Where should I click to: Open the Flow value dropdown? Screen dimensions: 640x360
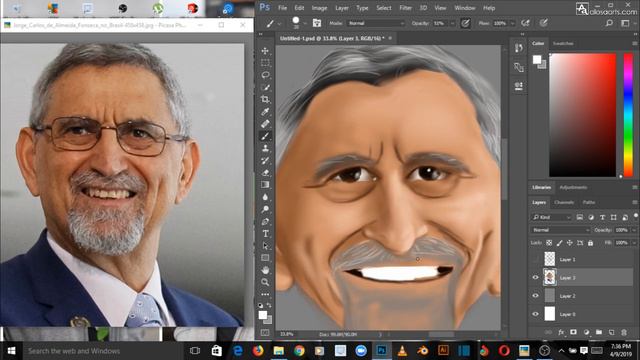512,23
